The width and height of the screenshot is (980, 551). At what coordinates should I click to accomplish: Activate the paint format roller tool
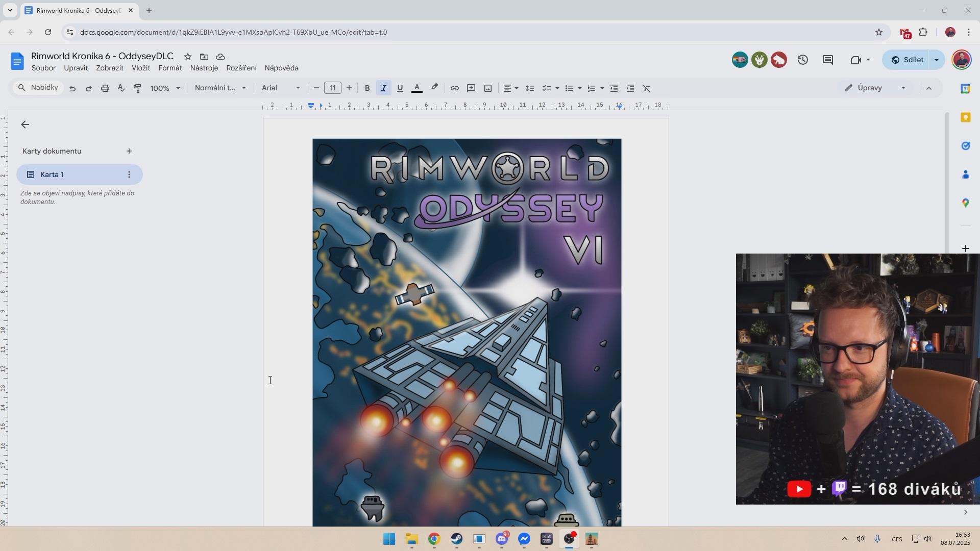(137, 88)
